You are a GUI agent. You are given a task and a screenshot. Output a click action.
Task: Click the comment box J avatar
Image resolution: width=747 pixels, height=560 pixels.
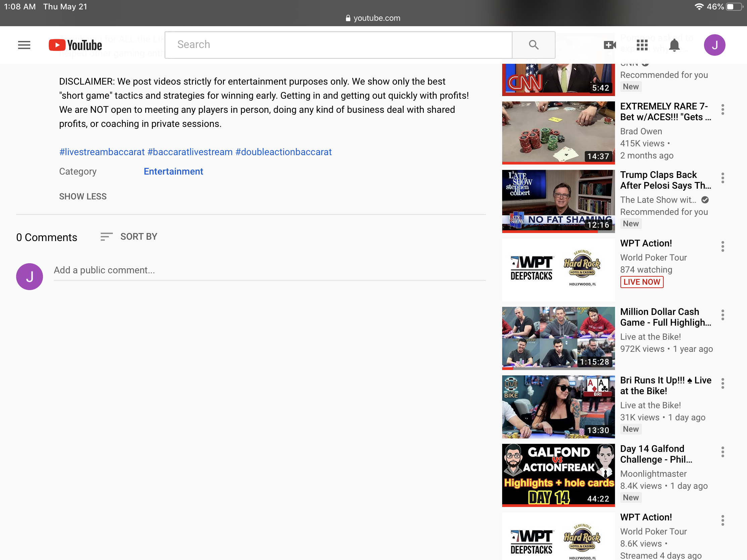[x=29, y=276]
